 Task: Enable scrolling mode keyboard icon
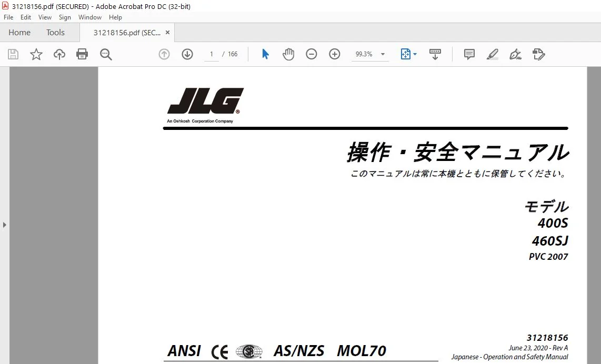click(435, 54)
